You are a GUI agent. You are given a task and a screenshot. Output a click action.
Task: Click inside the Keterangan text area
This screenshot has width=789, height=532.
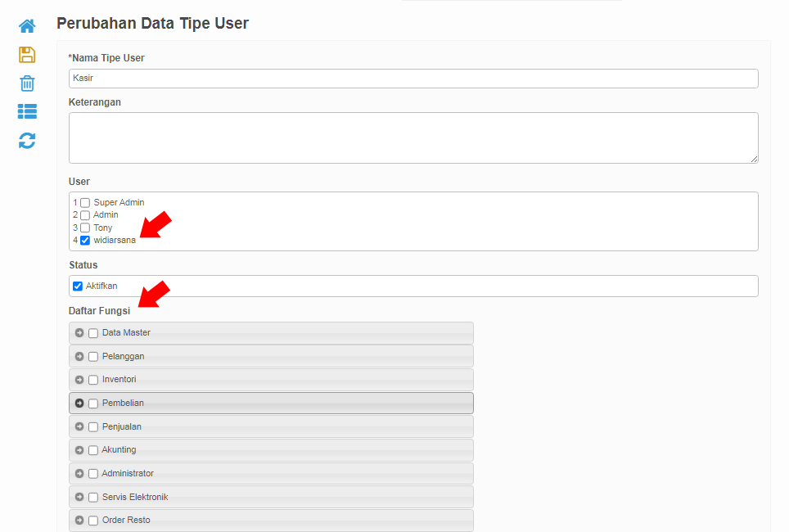pos(413,138)
